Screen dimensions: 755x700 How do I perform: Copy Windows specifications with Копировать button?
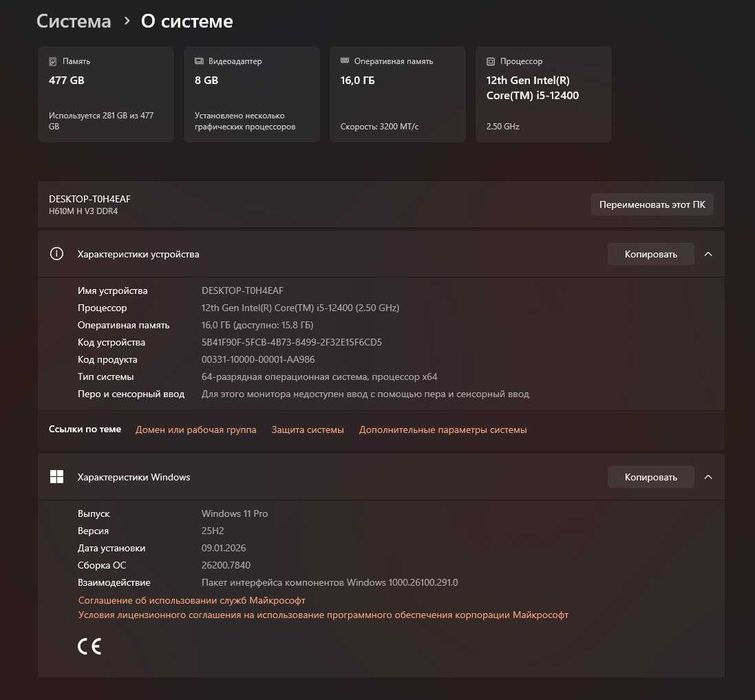click(x=651, y=477)
